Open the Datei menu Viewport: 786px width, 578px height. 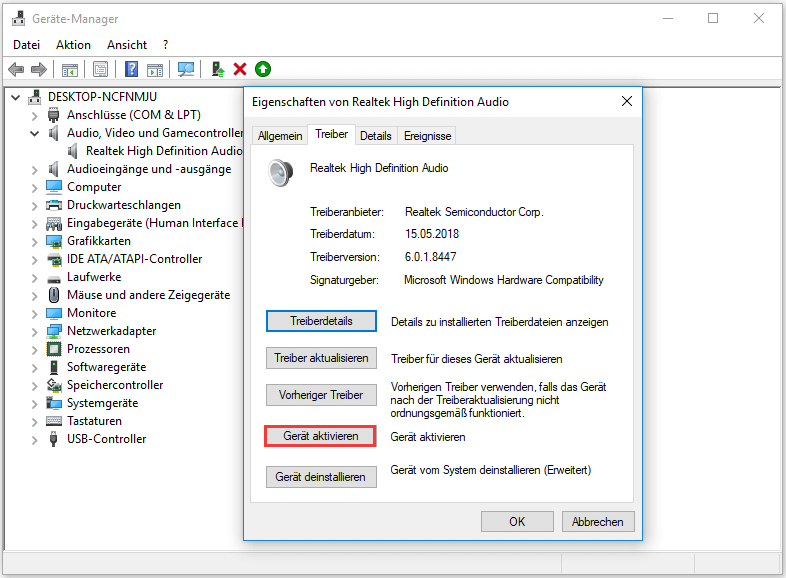pos(26,45)
